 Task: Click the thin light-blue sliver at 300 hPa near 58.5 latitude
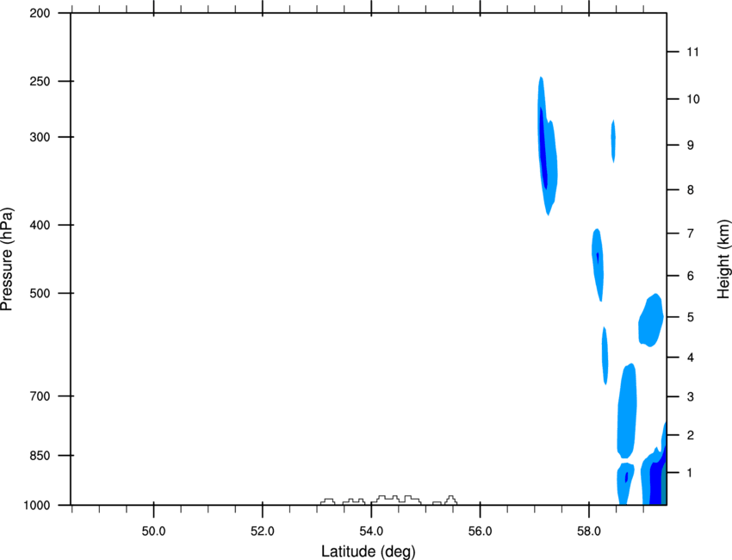point(613,140)
